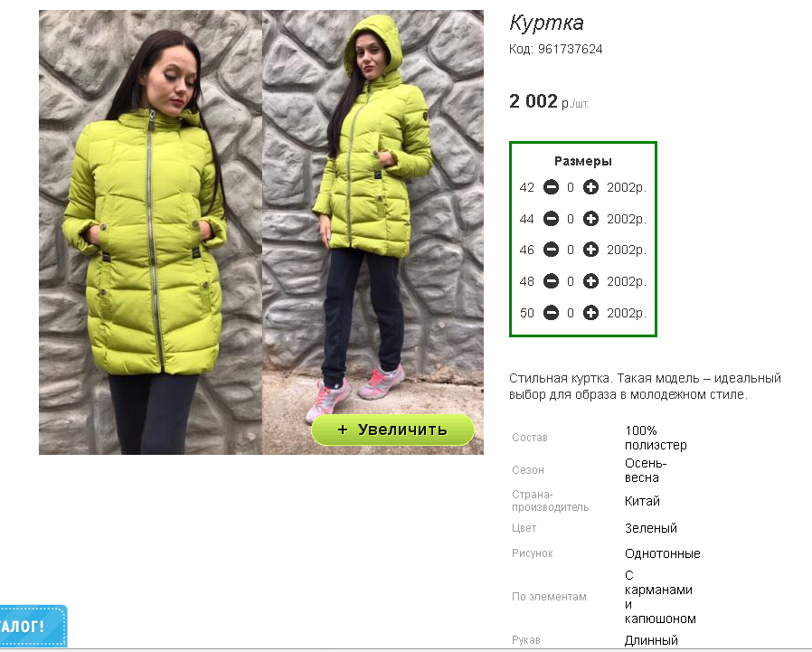Image resolution: width=812 pixels, height=652 pixels.
Task: Add one jacket in size 50
Action: click(590, 313)
